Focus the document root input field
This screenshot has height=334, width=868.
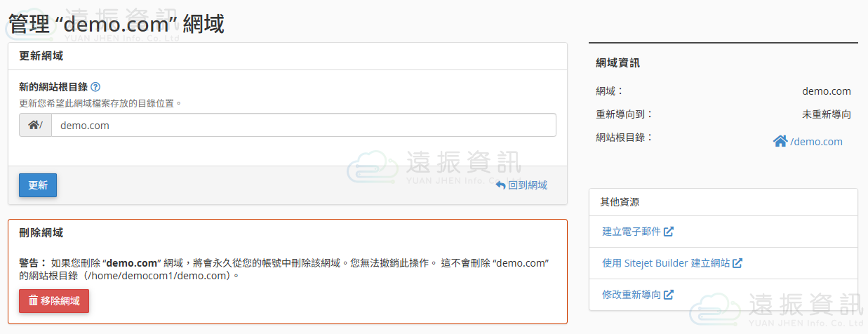[303, 126]
